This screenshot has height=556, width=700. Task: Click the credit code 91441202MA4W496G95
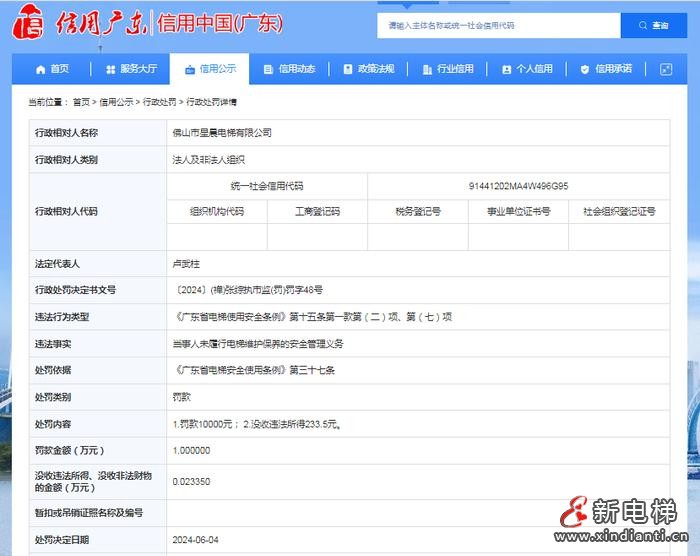(518, 186)
